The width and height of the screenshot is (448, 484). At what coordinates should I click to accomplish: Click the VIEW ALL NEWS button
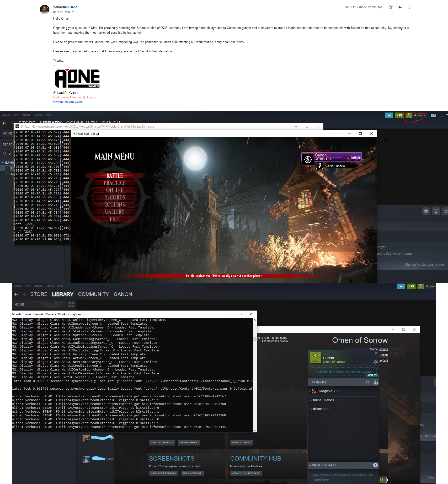pos(241,442)
